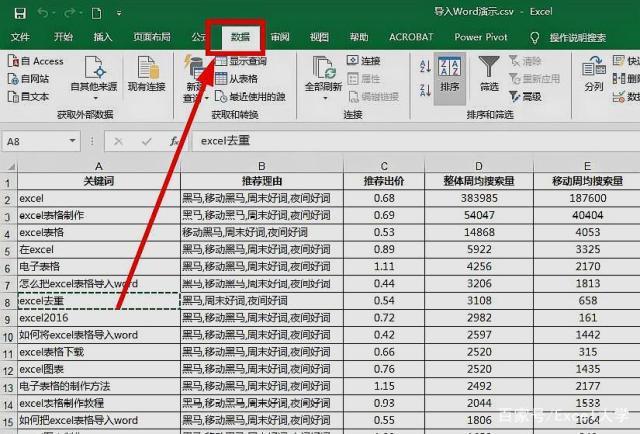Click cell containing excel2016
The height and width of the screenshot is (434, 640).
click(99, 318)
